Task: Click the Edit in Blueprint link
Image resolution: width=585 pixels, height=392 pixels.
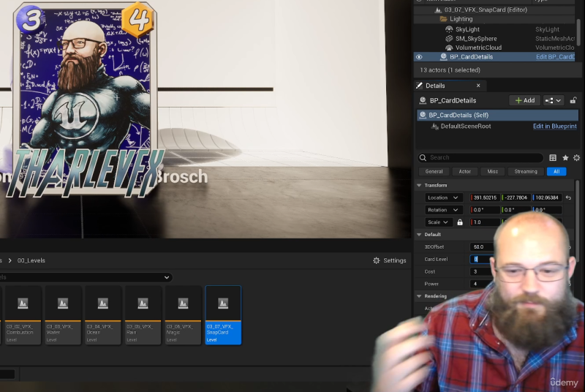Action: click(x=554, y=126)
